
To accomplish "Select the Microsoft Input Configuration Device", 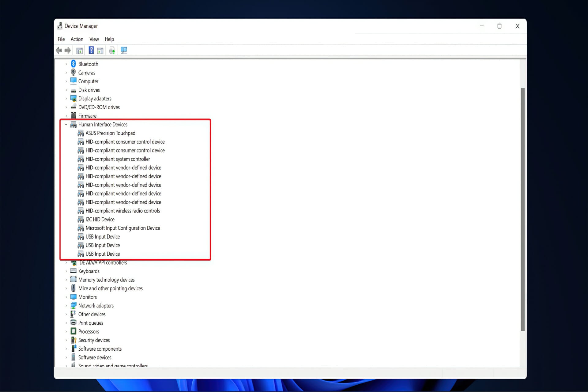I will (x=123, y=228).
